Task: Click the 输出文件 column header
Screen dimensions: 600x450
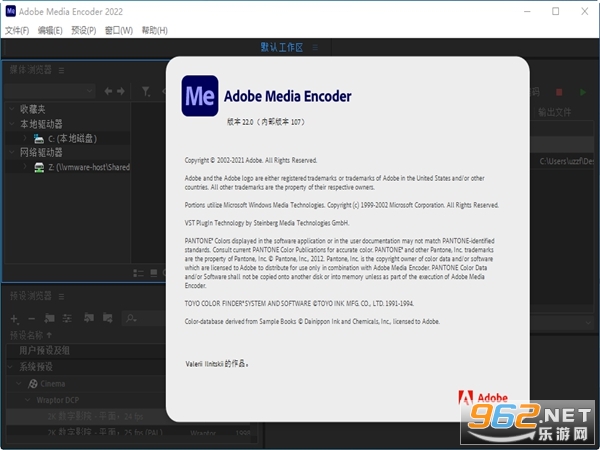Action: 554,112
